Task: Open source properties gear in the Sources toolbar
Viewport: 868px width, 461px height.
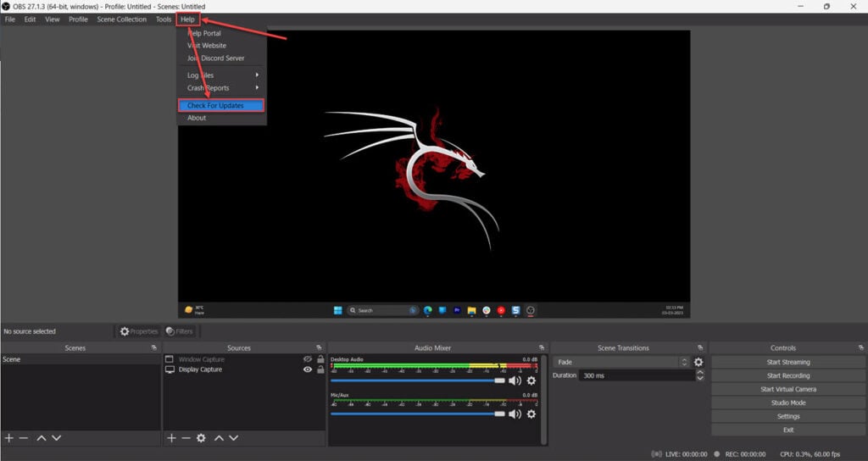Action: tap(201, 438)
